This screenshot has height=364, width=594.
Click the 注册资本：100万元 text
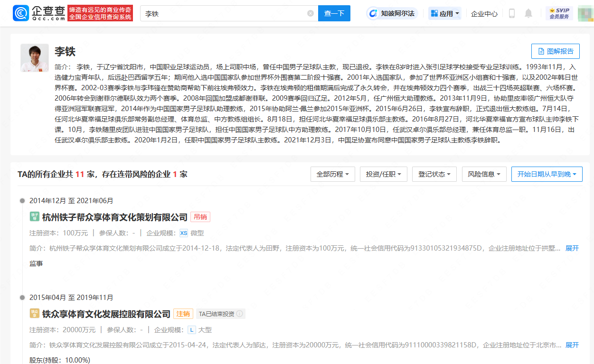pos(58,233)
